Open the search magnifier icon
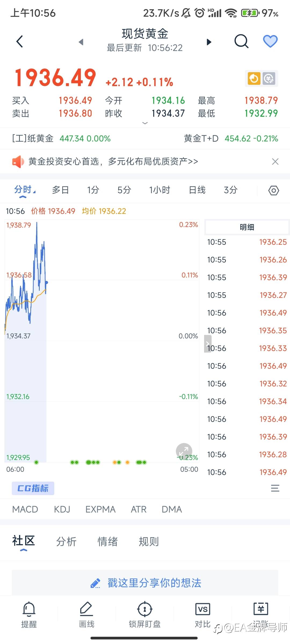Screen dimensions: 290x644 pos(241,42)
